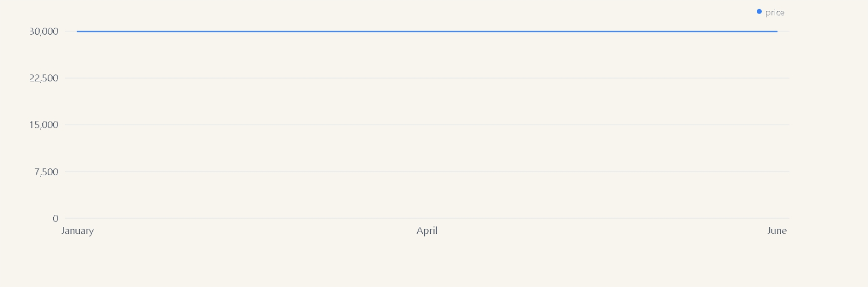Click the 15,000 horizontal gridline

point(325,125)
